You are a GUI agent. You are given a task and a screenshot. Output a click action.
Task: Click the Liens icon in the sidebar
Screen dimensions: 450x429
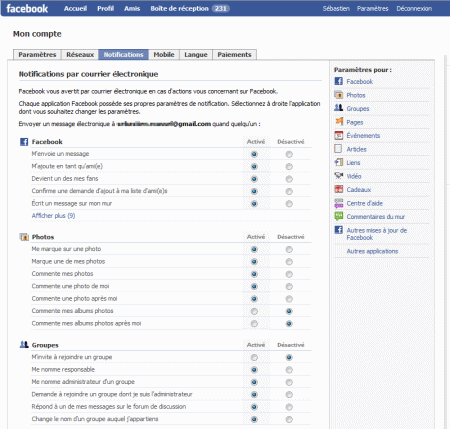point(339,162)
